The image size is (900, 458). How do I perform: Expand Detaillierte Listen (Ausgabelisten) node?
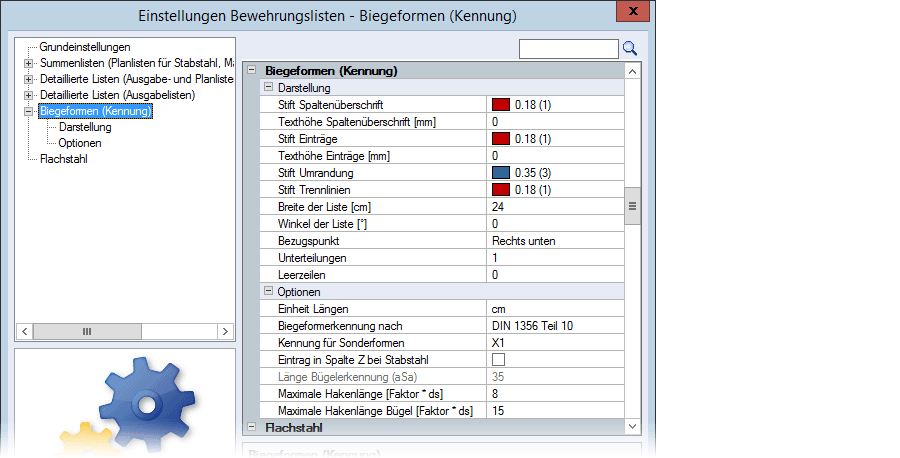click(x=28, y=95)
